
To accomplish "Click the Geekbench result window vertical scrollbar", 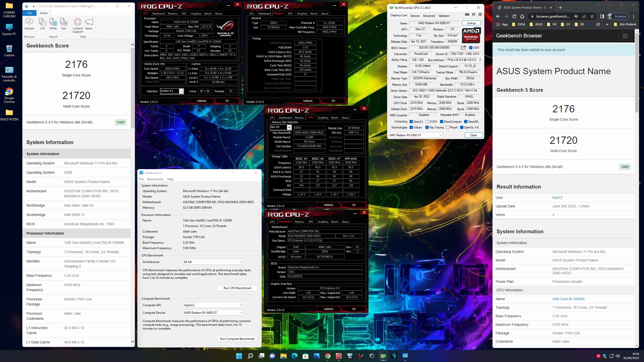I will (x=133, y=88).
